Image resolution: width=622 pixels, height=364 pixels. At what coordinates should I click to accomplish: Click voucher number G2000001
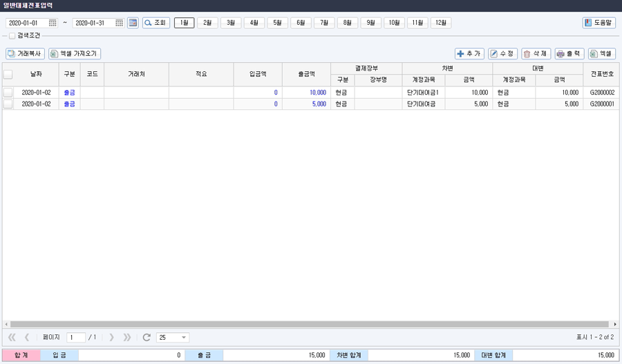pyautogui.click(x=602, y=104)
